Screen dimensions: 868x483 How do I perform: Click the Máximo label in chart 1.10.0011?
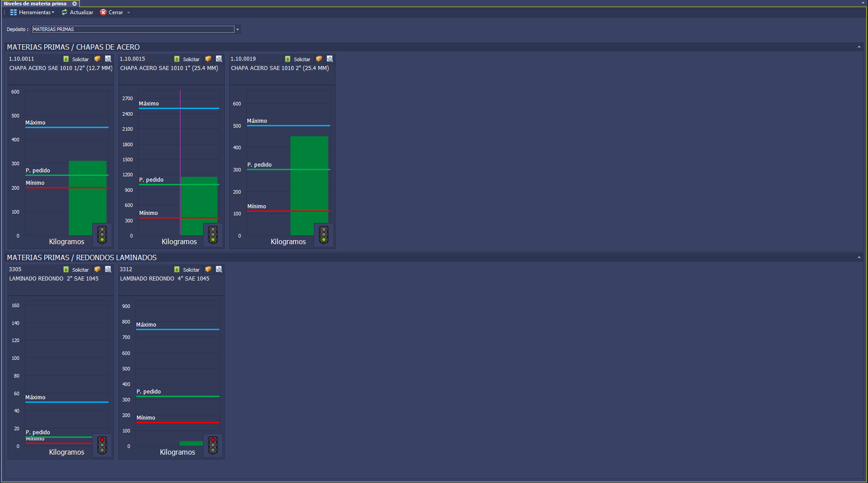[35, 123]
